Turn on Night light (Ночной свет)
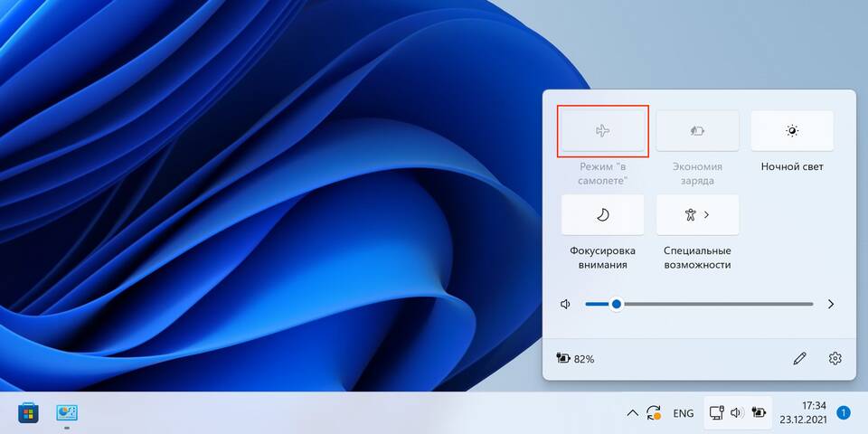 [792, 131]
